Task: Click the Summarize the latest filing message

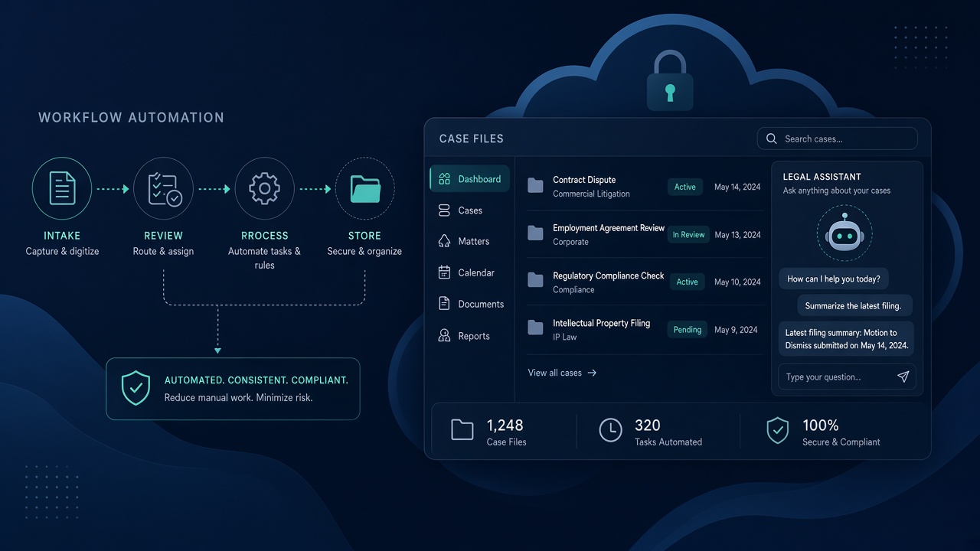Action: [854, 305]
